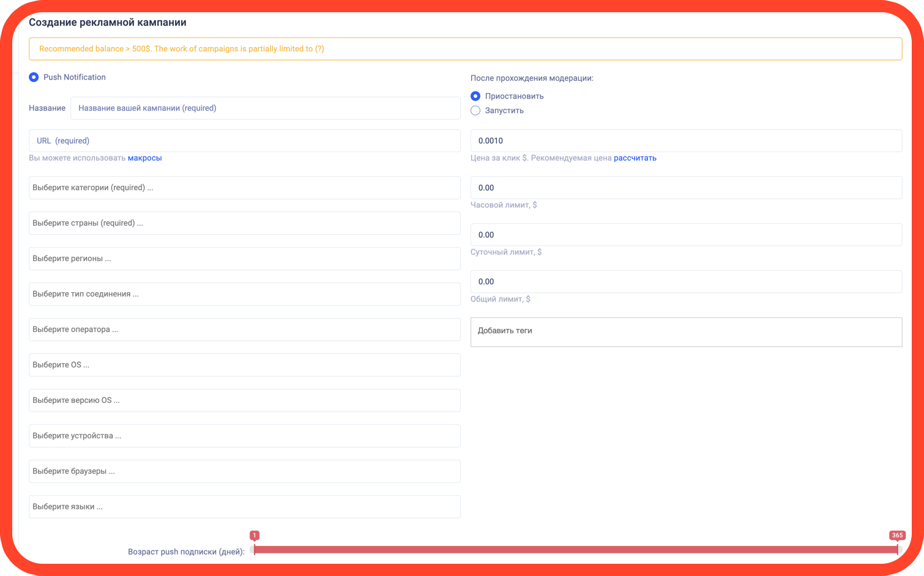Click the Возраст push подписки (дней) label
The height and width of the screenshot is (576, 924).
click(x=186, y=552)
